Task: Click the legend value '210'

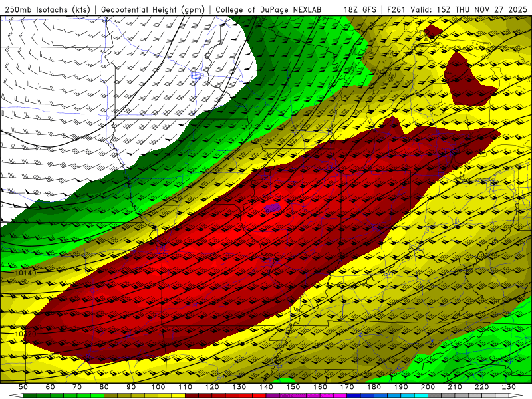Action: point(455,387)
